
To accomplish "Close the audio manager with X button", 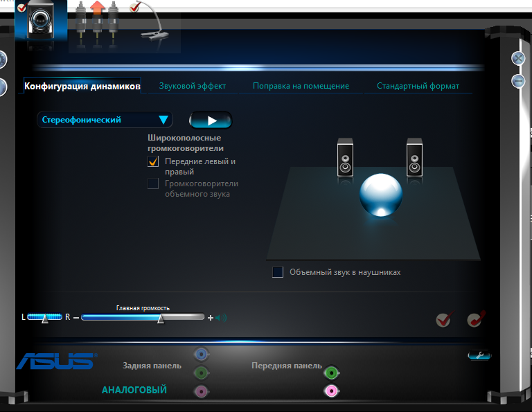I will [x=518, y=58].
